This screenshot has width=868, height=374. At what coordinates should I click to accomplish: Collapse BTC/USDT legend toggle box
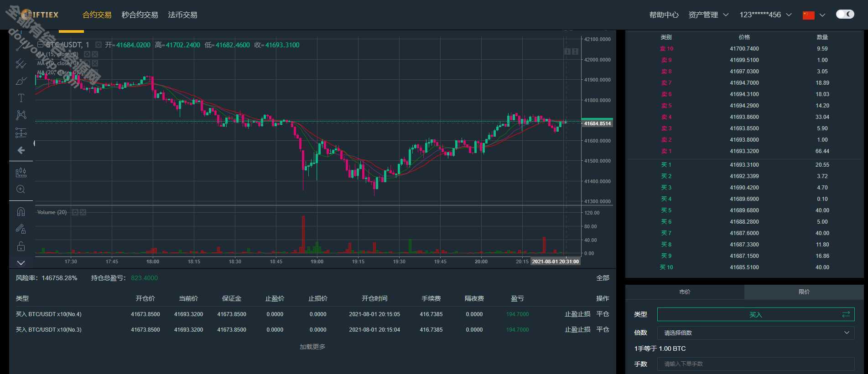click(x=40, y=45)
